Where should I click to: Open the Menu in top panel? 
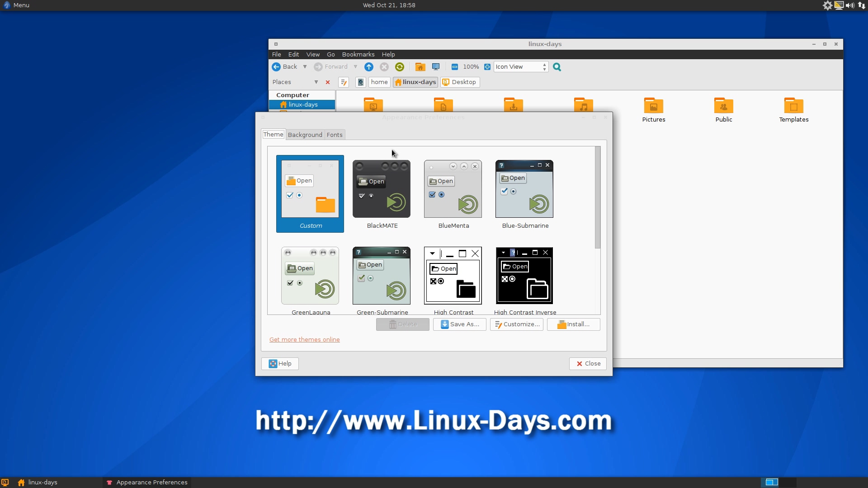pyautogui.click(x=16, y=5)
